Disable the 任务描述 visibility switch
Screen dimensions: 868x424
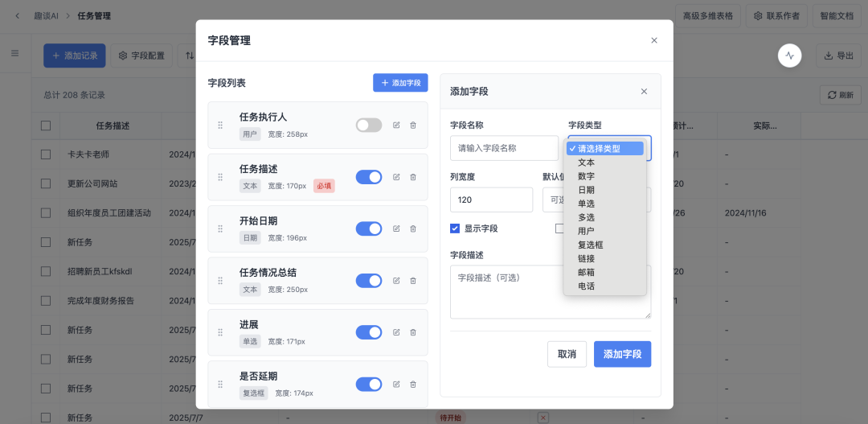369,177
